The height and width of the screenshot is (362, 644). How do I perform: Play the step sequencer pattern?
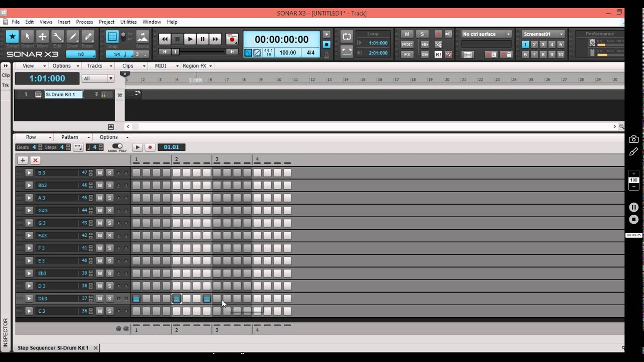[x=137, y=147]
